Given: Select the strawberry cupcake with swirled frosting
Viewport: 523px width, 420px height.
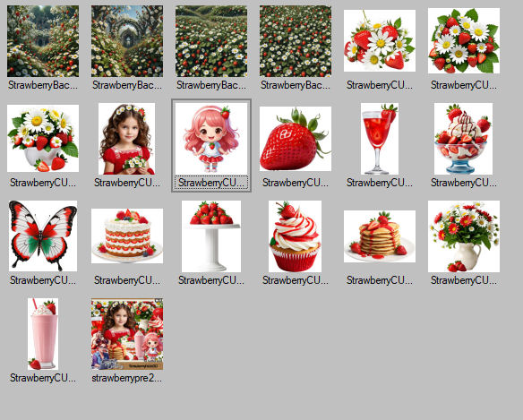Looking at the screenshot, I should tap(296, 236).
